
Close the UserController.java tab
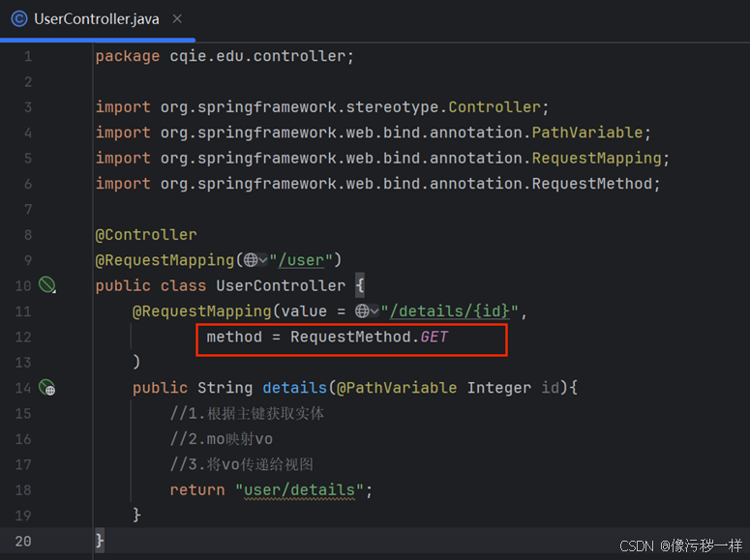pyautogui.click(x=177, y=18)
